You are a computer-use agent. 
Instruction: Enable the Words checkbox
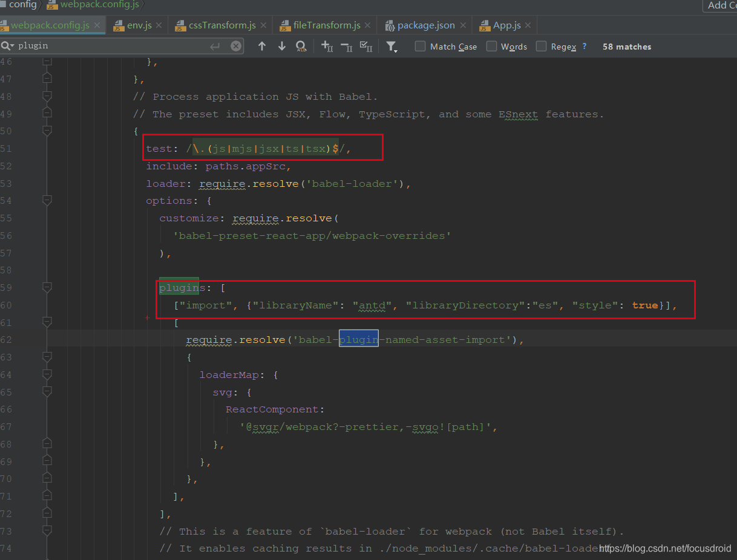click(x=491, y=46)
